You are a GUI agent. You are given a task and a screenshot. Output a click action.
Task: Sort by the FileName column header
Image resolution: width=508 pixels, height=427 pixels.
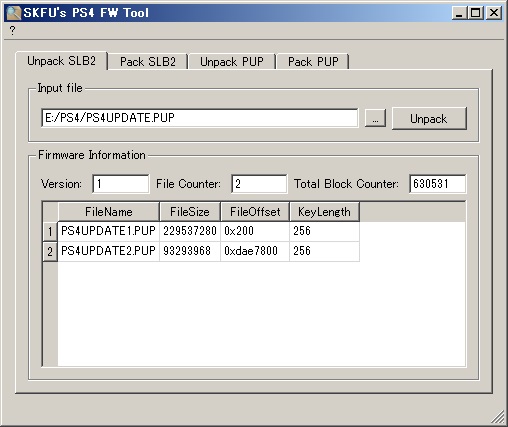(109, 212)
